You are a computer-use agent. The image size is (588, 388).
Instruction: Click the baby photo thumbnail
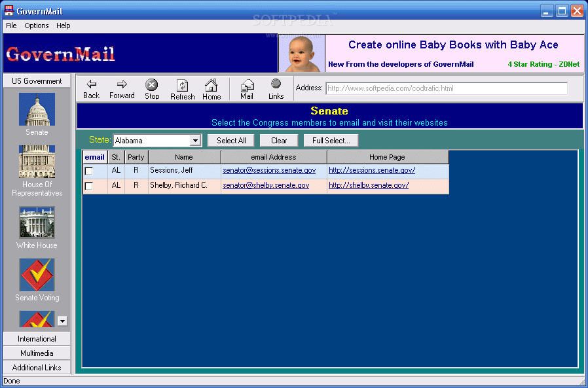302,53
